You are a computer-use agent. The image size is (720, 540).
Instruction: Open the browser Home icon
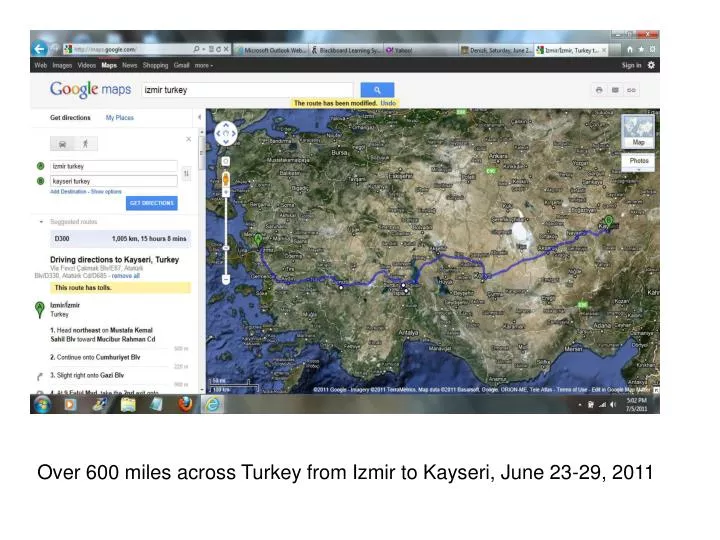coord(630,50)
